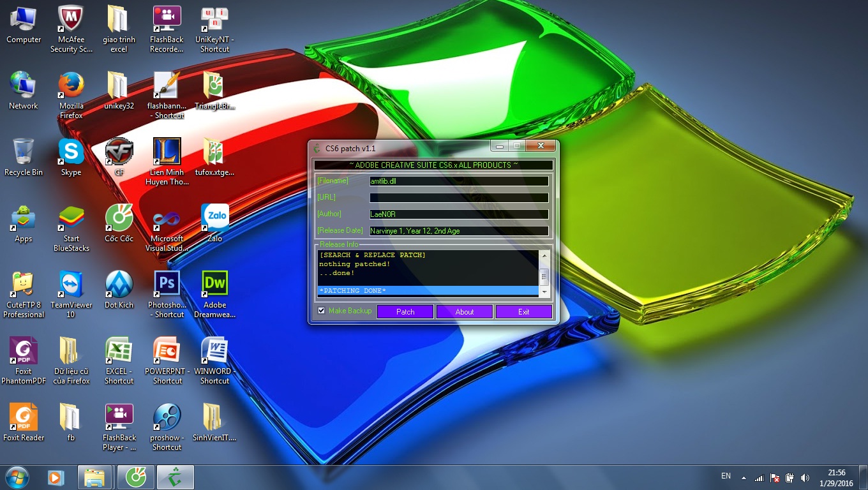
Task: Click the CS6 patch taskbar button
Action: (x=175, y=477)
